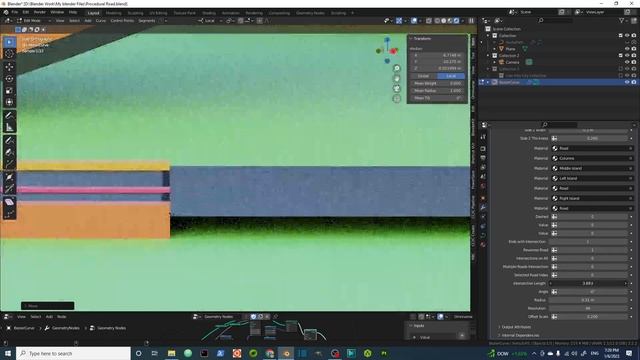640x360 pixels.
Task: Open the File menu
Action: click(x=15, y=12)
